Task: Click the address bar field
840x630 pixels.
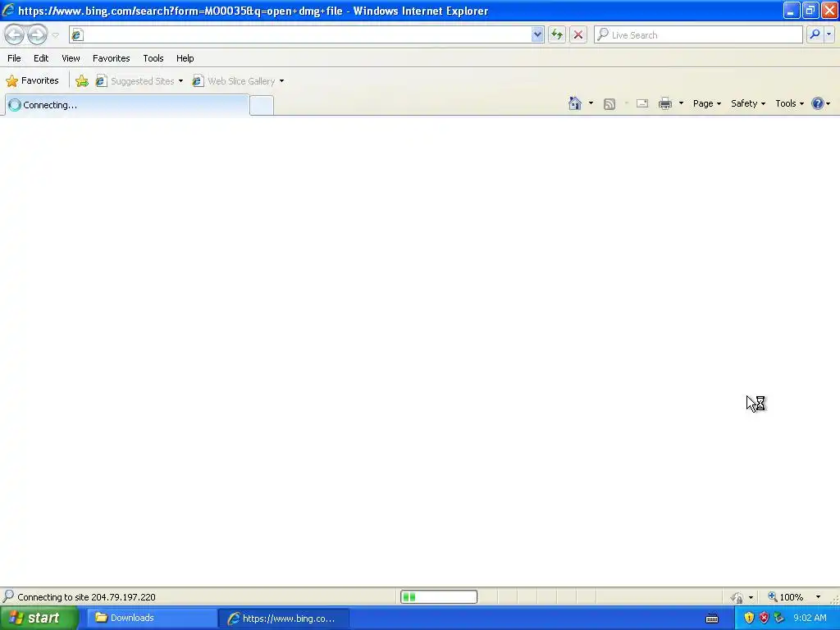Action: click(307, 34)
